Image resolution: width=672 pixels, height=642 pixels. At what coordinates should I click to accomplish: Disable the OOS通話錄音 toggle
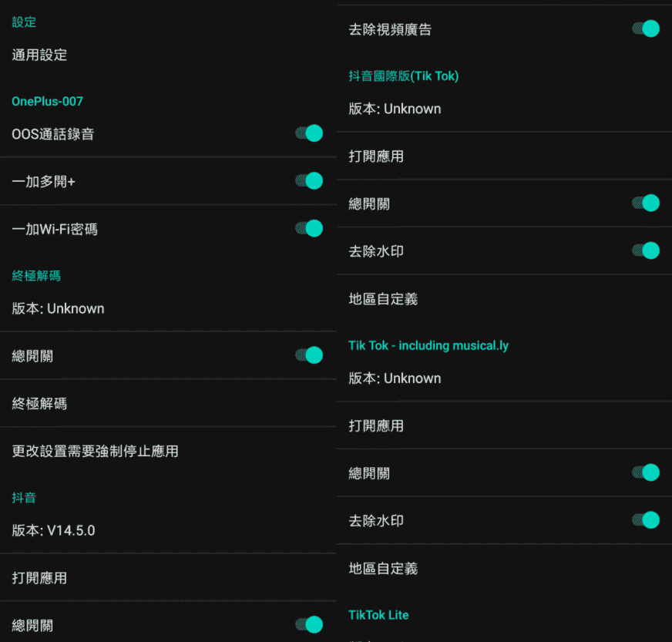point(308,133)
